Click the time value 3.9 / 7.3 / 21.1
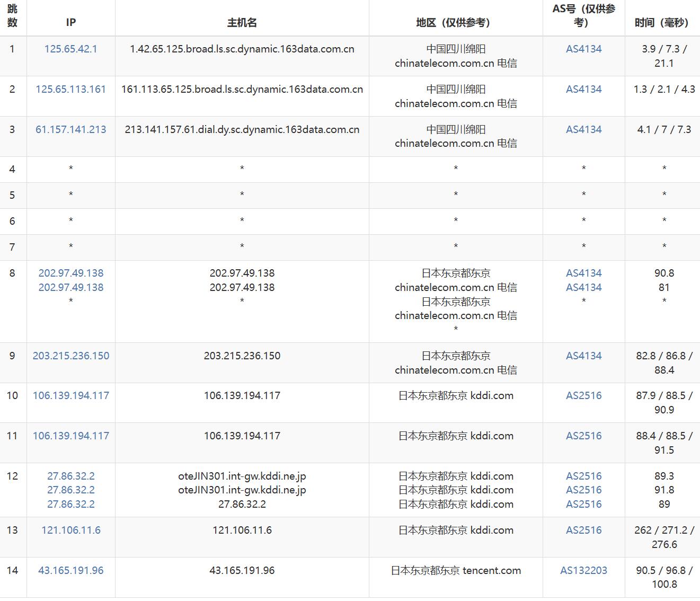Screen dimensions: 700x601 click(x=664, y=56)
